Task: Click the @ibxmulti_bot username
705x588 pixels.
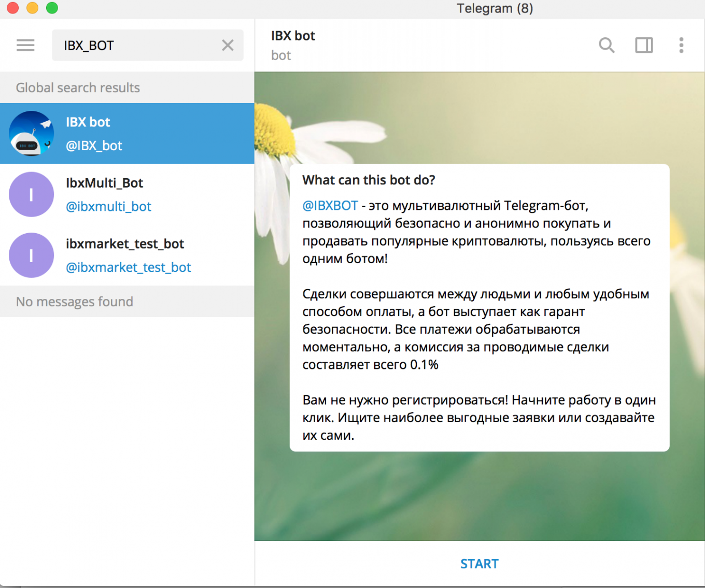Action: tap(108, 207)
